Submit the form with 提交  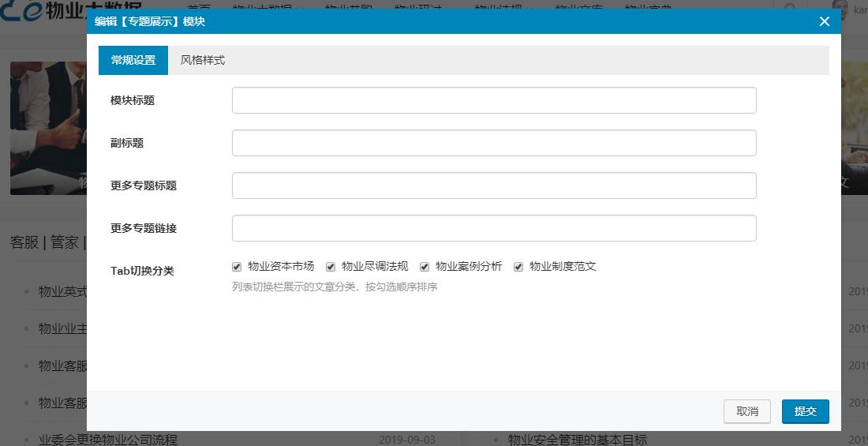(x=806, y=411)
